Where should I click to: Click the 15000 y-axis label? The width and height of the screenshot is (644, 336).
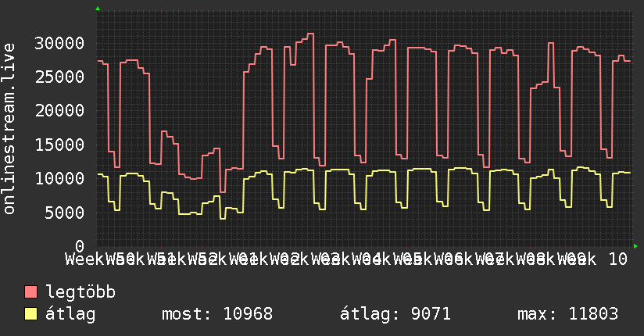[59, 145]
